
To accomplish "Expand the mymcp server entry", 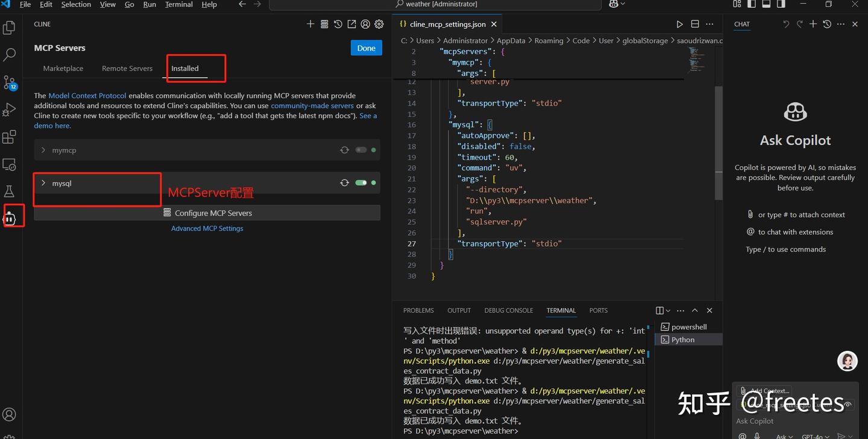I will tap(43, 150).
